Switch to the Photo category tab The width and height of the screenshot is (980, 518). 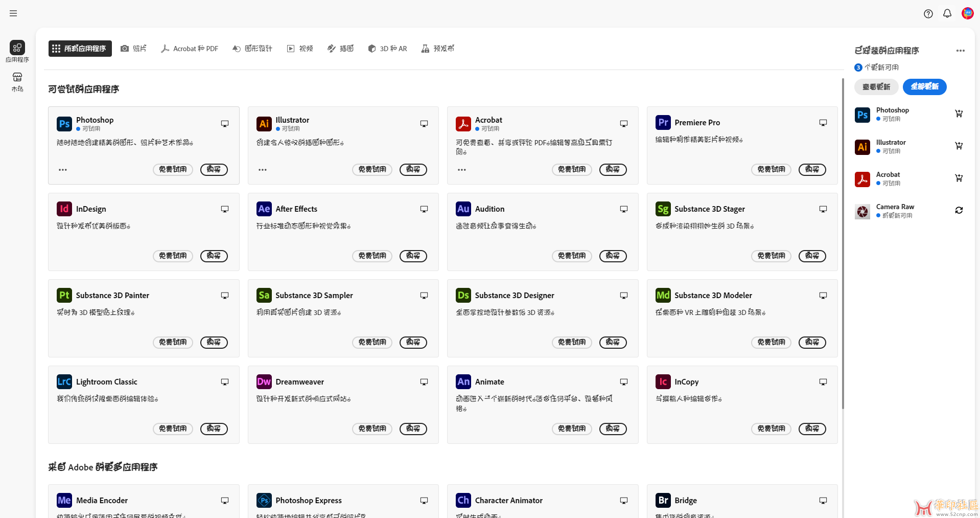133,49
